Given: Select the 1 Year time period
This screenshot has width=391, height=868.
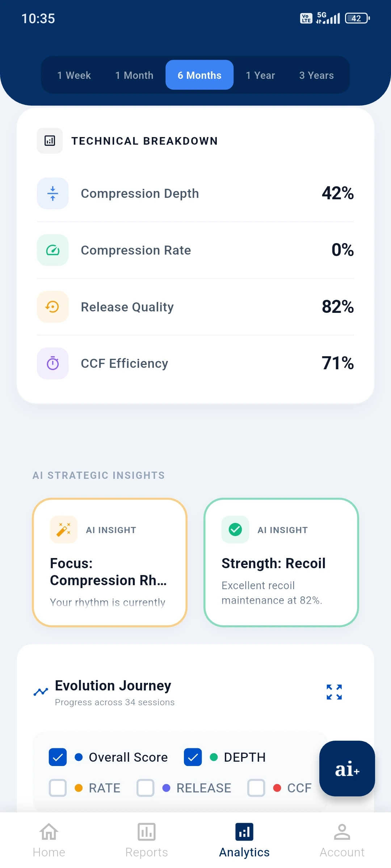Looking at the screenshot, I should pos(260,75).
